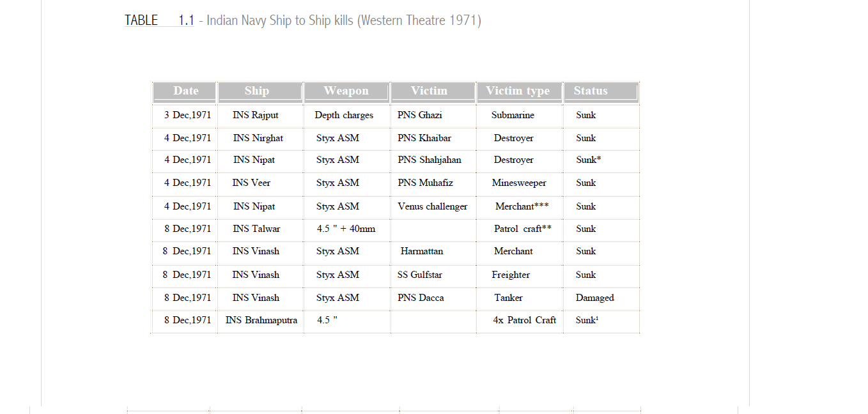This screenshot has width=868, height=414.
Task: Click the "Venus challenger" victim cell
Action: (433, 206)
